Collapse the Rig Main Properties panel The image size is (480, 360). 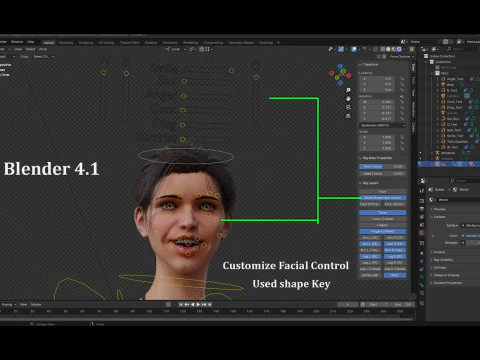point(375,158)
